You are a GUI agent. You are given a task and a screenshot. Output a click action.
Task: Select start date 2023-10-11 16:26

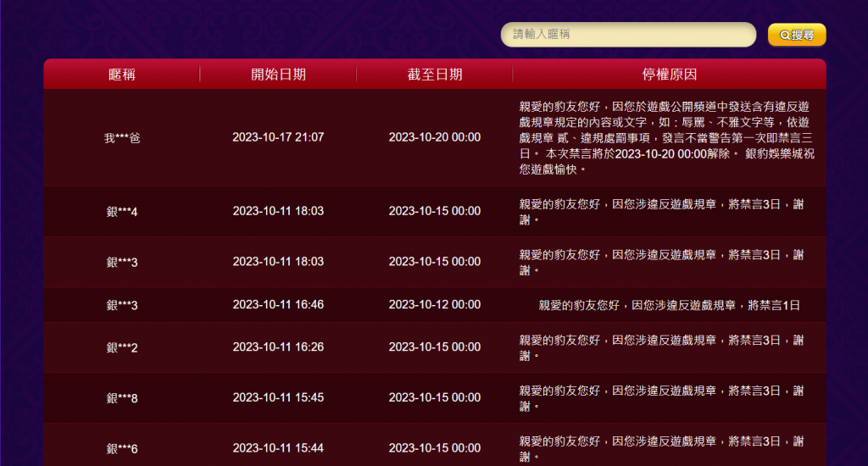(x=278, y=347)
